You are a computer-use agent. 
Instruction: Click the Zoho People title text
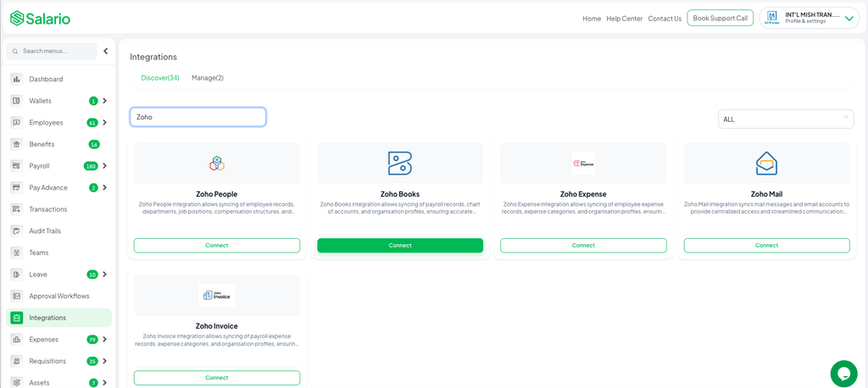point(216,194)
